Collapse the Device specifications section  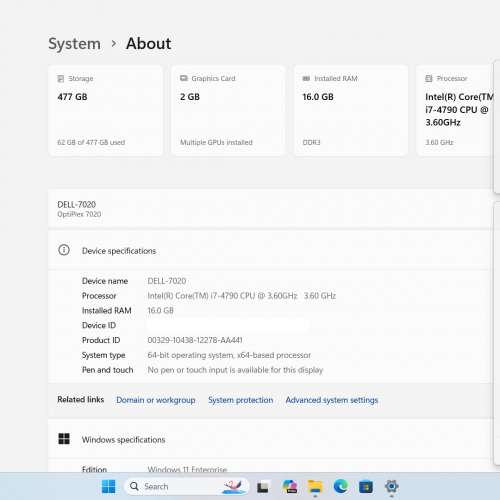click(271, 250)
